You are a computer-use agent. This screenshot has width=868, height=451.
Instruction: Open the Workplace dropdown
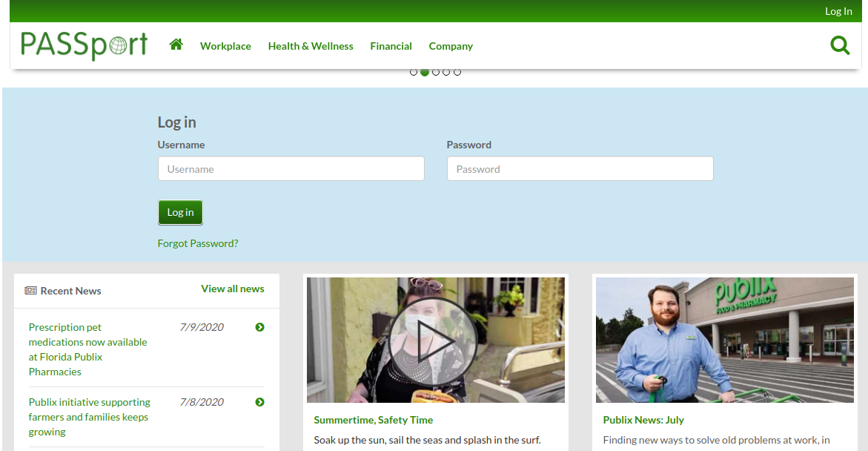[225, 45]
